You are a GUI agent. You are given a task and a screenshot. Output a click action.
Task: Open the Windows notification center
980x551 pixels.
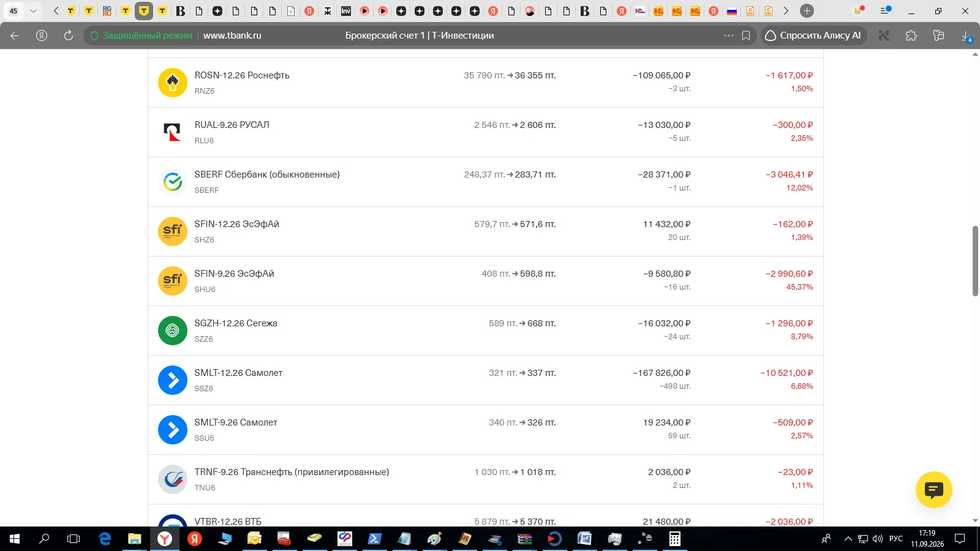[x=960, y=539]
